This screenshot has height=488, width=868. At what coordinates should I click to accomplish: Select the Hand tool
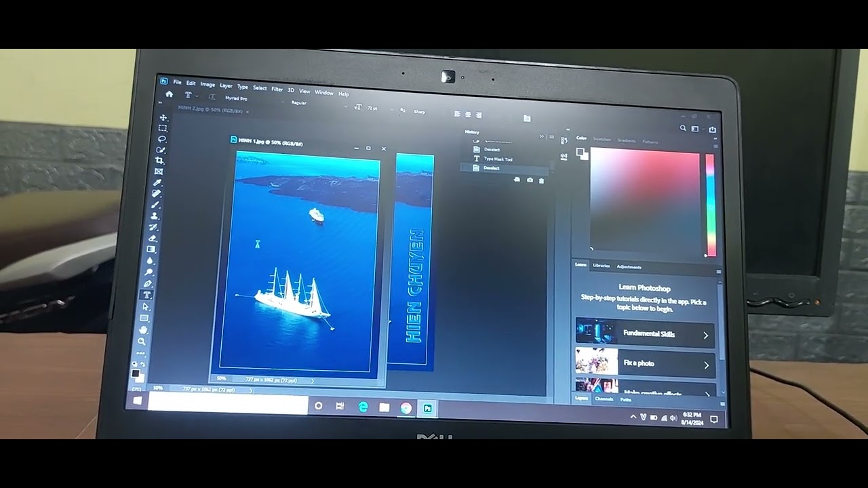(143, 329)
